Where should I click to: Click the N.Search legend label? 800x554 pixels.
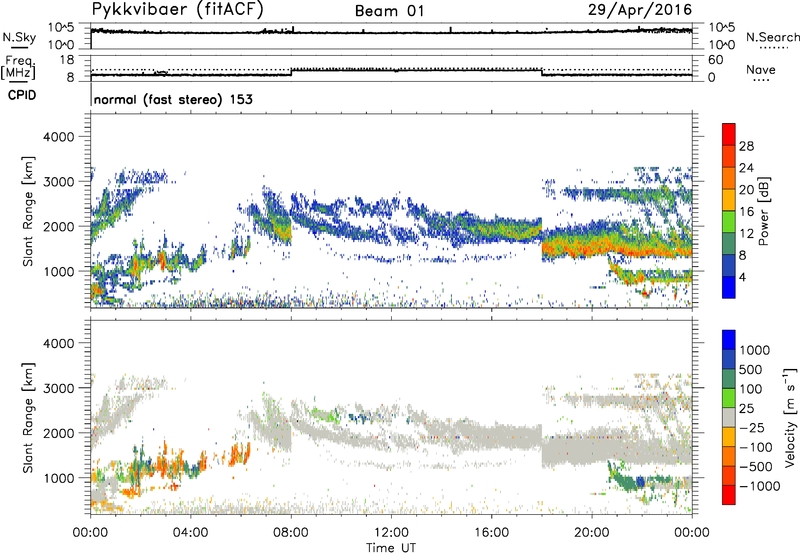coord(772,37)
